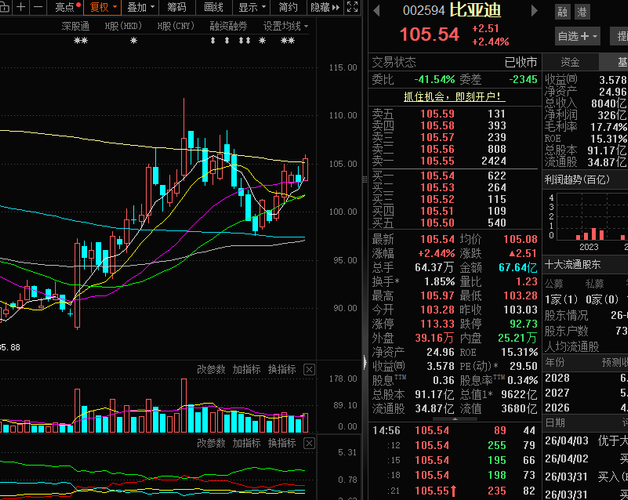Expand the 叠加 overlay dropdown
This screenshot has height=500, width=628.
[x=141, y=7]
